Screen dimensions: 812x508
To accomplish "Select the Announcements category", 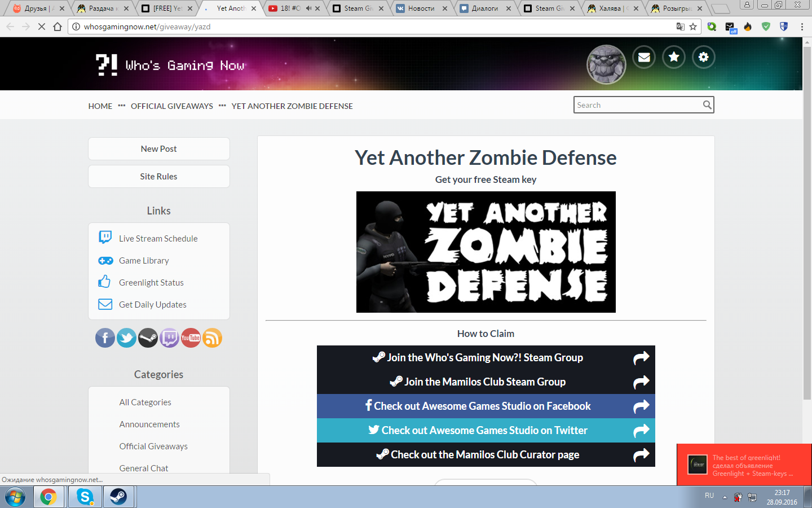I will tap(149, 424).
